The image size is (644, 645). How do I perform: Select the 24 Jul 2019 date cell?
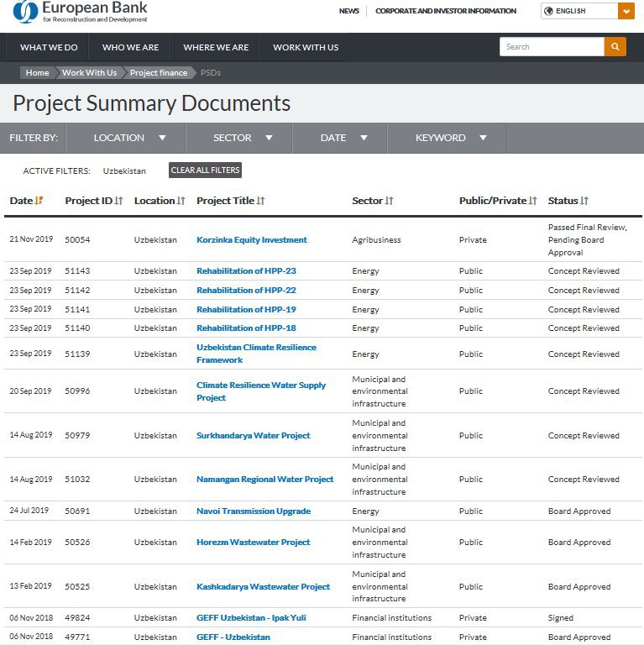29,511
